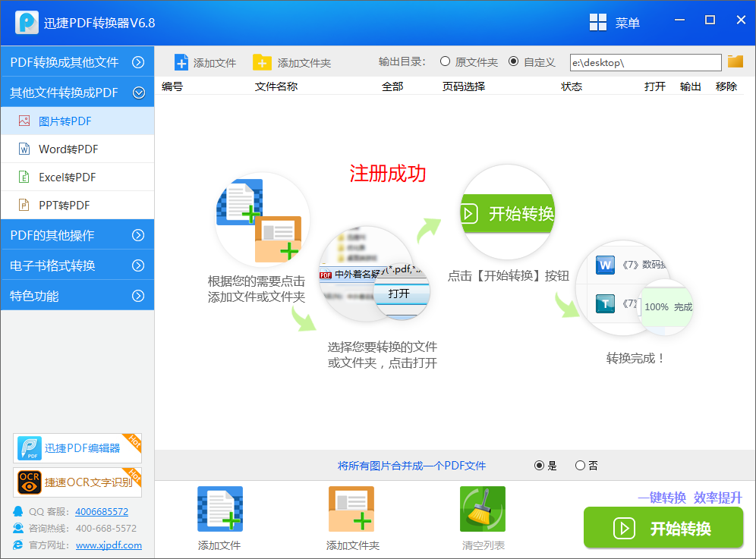The image size is (756, 559).
Task: Click the output path input field
Action: pyautogui.click(x=645, y=62)
